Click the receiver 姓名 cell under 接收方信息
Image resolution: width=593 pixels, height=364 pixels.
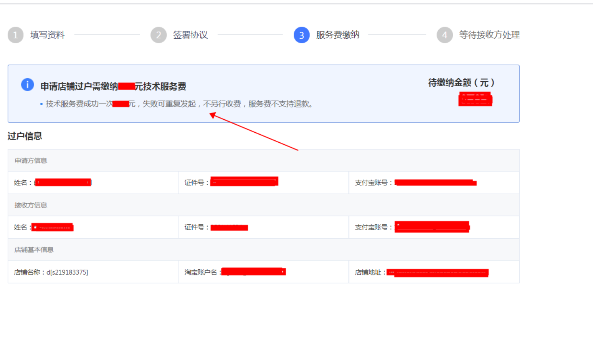coord(93,227)
